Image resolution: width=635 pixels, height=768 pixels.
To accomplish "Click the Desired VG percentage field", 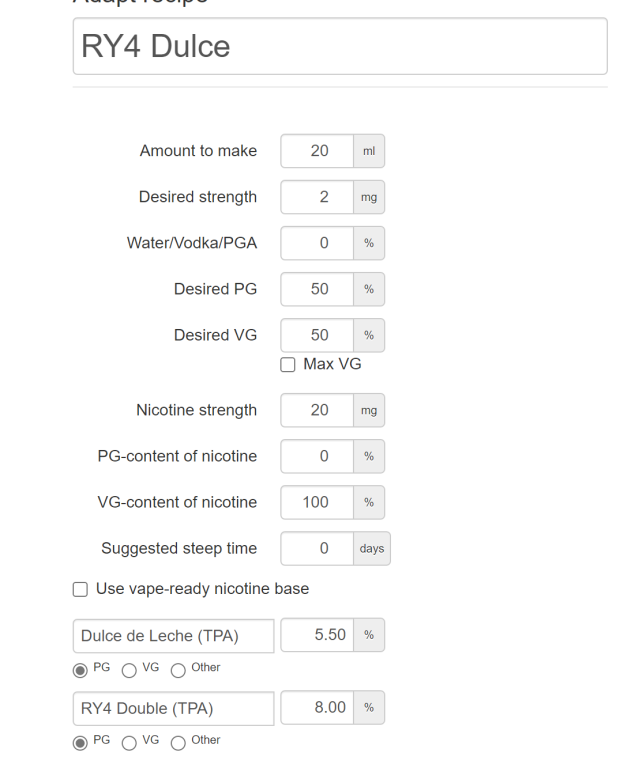I will tap(317, 335).
